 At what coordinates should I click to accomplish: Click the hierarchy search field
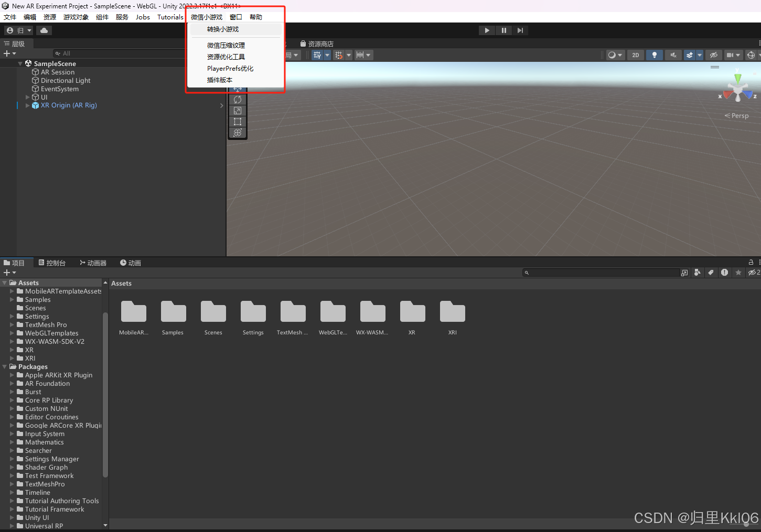pos(119,53)
